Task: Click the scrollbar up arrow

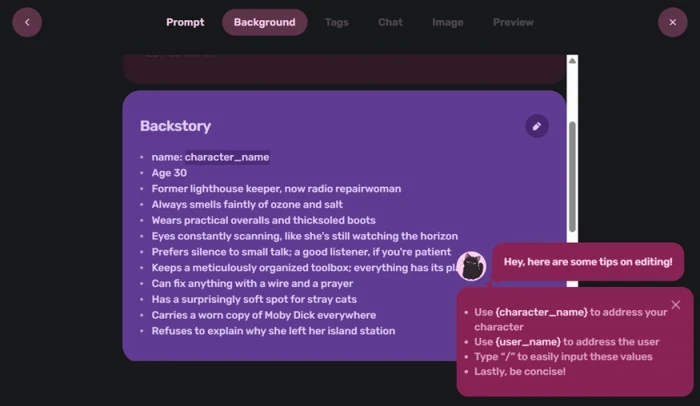Action: point(572,61)
